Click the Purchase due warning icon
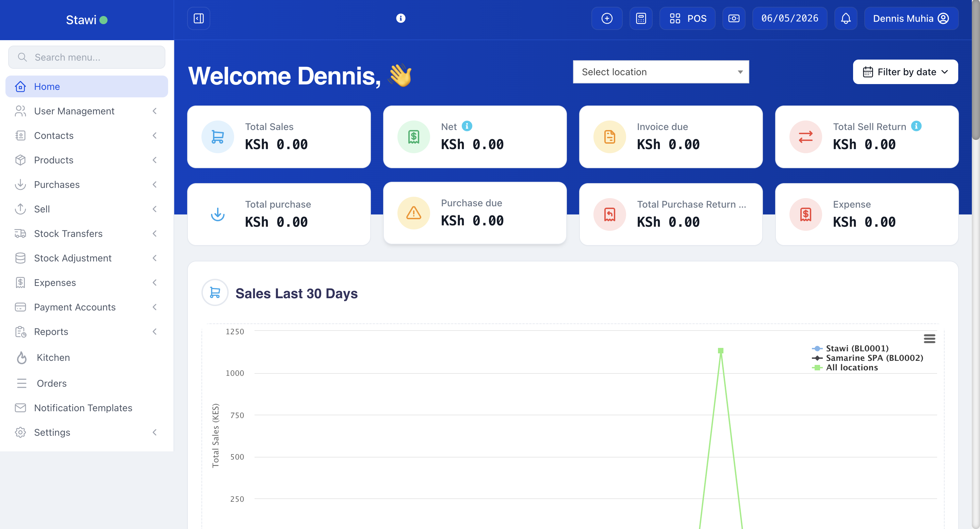 [x=413, y=213]
